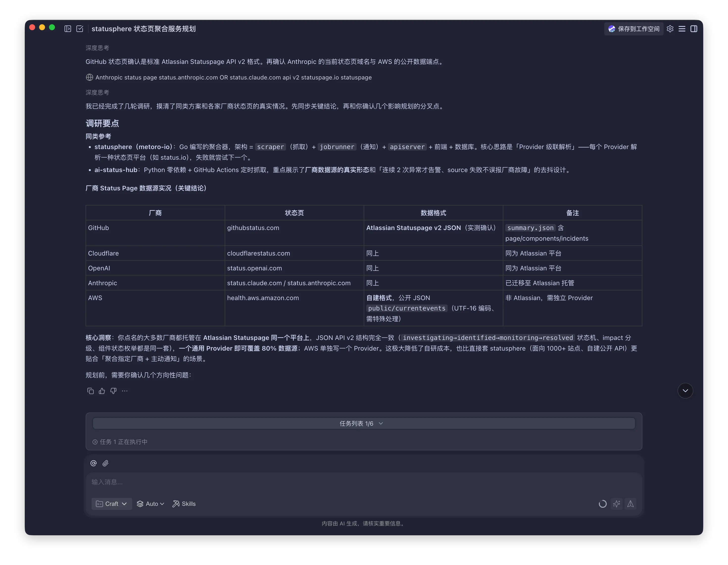Click public/currentevents code tag

coord(407,308)
